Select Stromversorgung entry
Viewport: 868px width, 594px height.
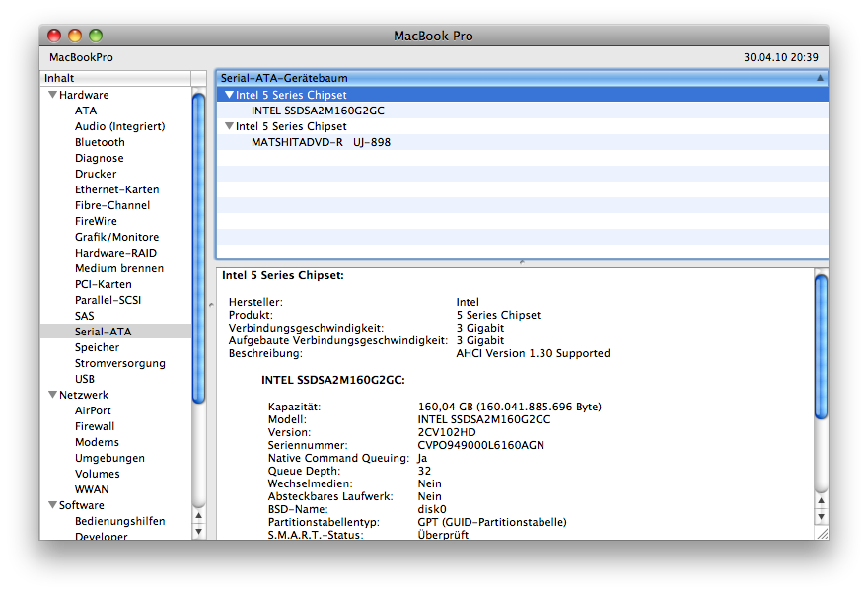pyautogui.click(x=120, y=363)
